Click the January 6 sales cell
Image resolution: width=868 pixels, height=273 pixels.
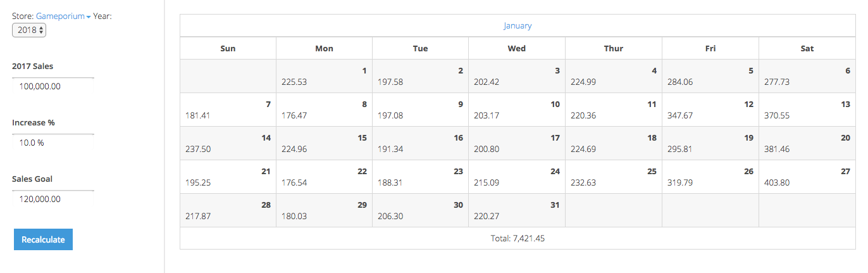point(807,76)
